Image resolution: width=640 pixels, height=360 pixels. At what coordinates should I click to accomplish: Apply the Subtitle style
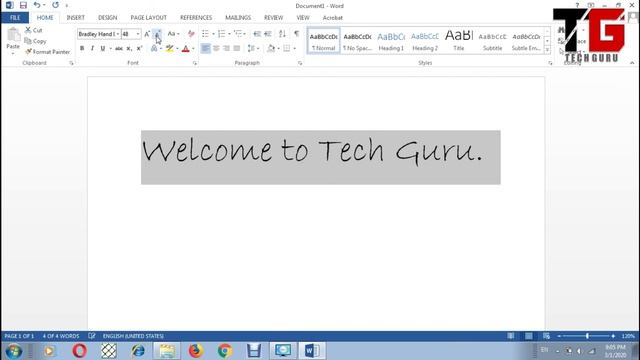pos(493,41)
